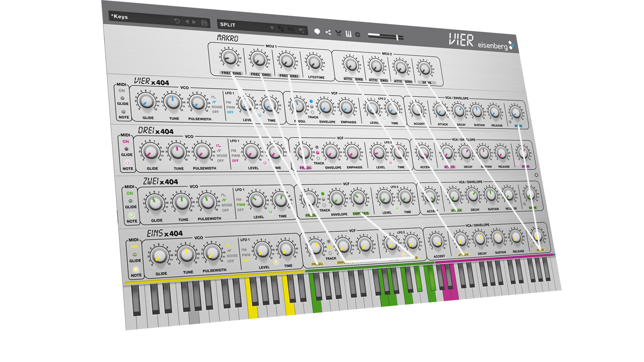Viewport: 644px width, 362px height.
Task: Toggle the keyboard bars icon
Action: coord(348,34)
